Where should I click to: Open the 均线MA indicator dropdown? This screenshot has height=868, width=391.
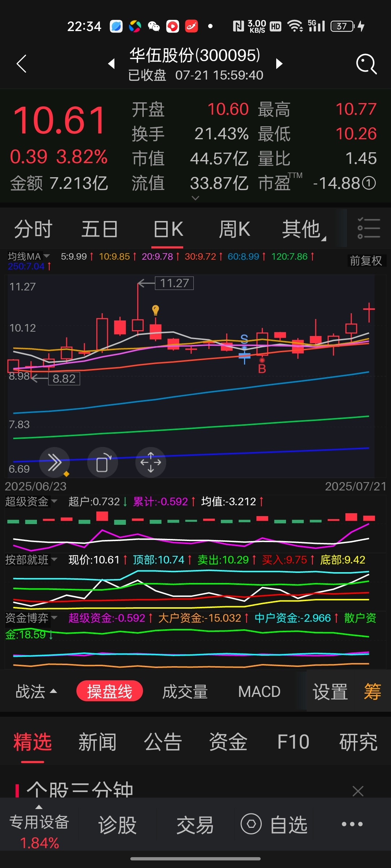pyautogui.click(x=29, y=256)
